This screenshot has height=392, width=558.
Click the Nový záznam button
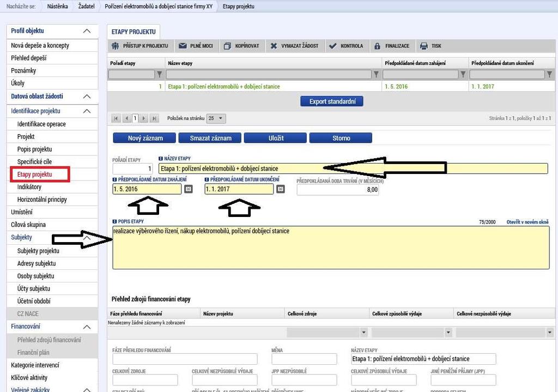tap(144, 138)
